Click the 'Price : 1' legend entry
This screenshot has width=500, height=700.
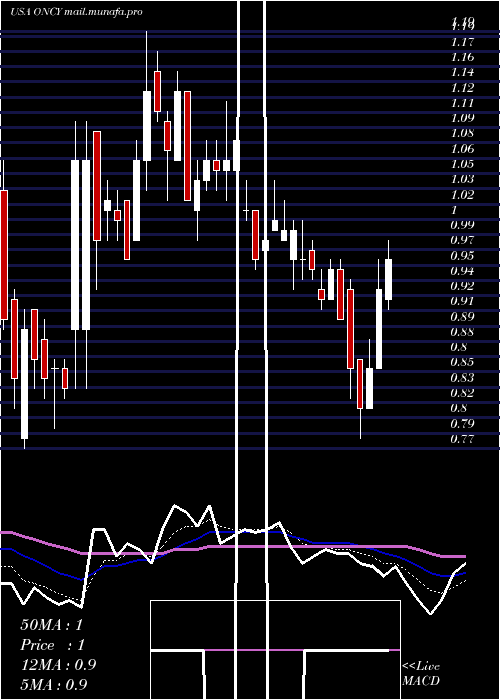point(53,645)
